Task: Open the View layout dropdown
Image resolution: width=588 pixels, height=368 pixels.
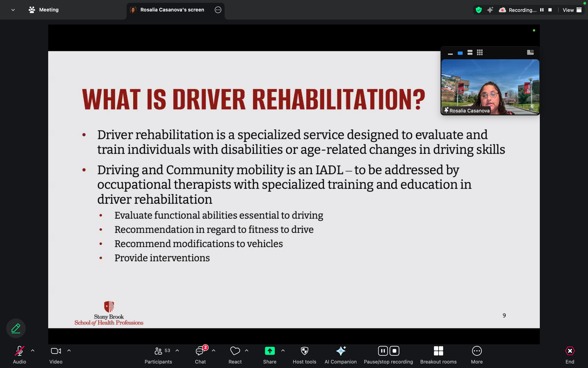Action: [572, 10]
